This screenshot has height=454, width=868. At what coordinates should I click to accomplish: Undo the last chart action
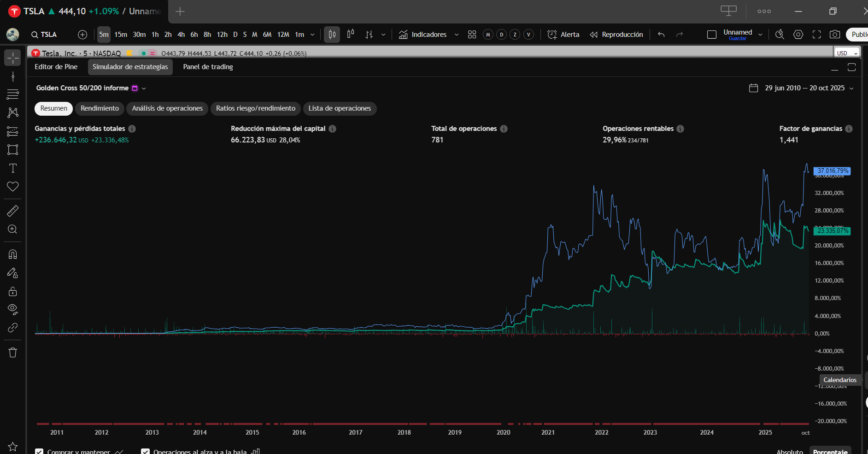[661, 35]
